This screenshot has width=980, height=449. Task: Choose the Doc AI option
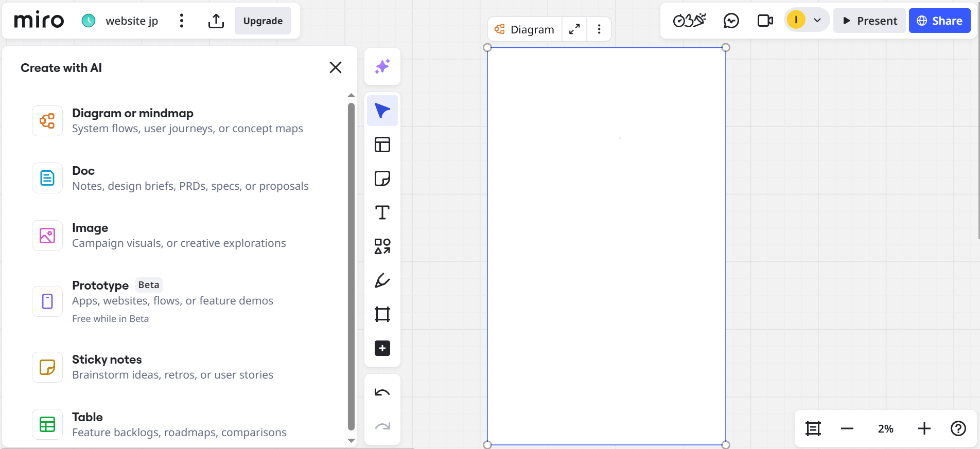175,178
